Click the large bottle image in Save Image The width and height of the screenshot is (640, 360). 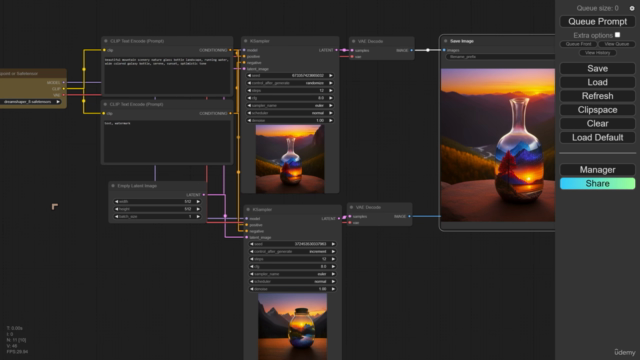tap(498, 145)
